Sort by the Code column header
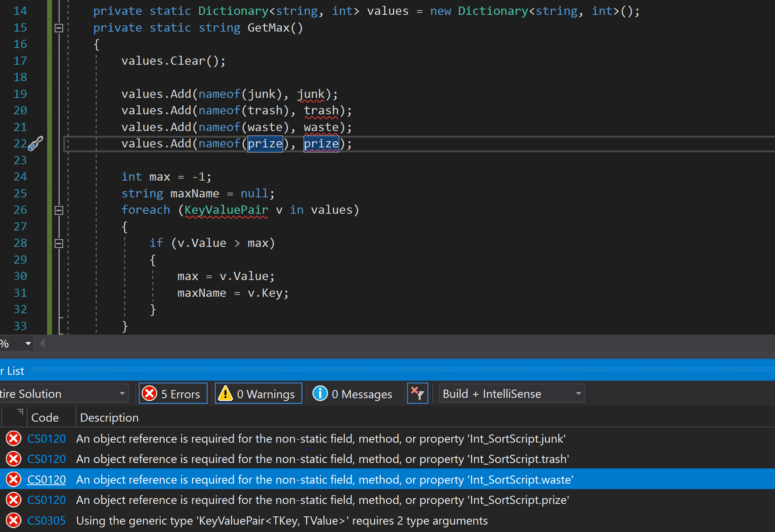Viewport: 775px width, 532px height. pyautogui.click(x=45, y=418)
